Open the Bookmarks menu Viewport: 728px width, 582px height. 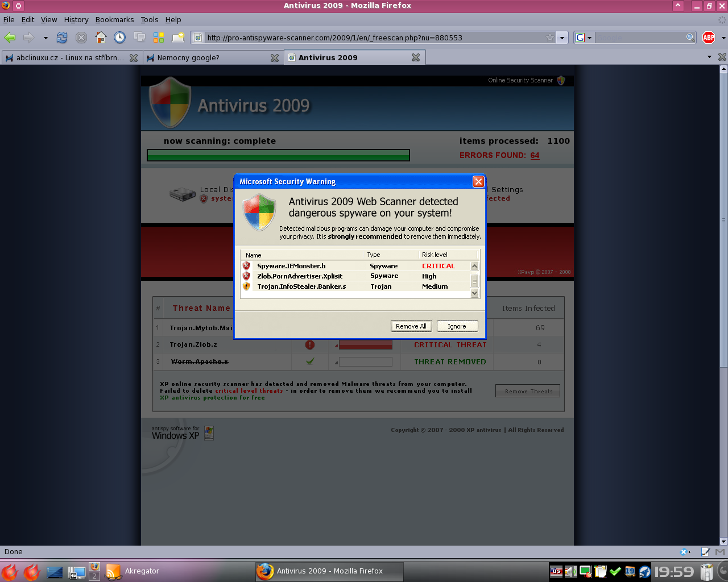pos(114,19)
